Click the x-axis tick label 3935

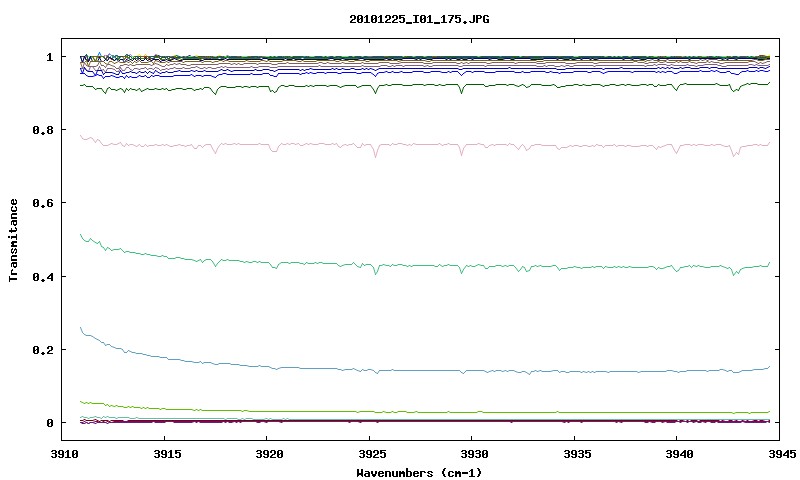click(577, 454)
